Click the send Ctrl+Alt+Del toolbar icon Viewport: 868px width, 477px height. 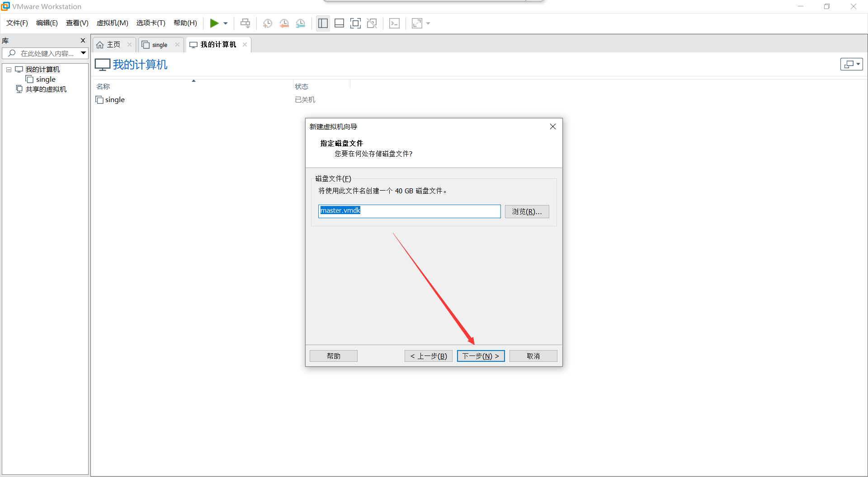(245, 23)
